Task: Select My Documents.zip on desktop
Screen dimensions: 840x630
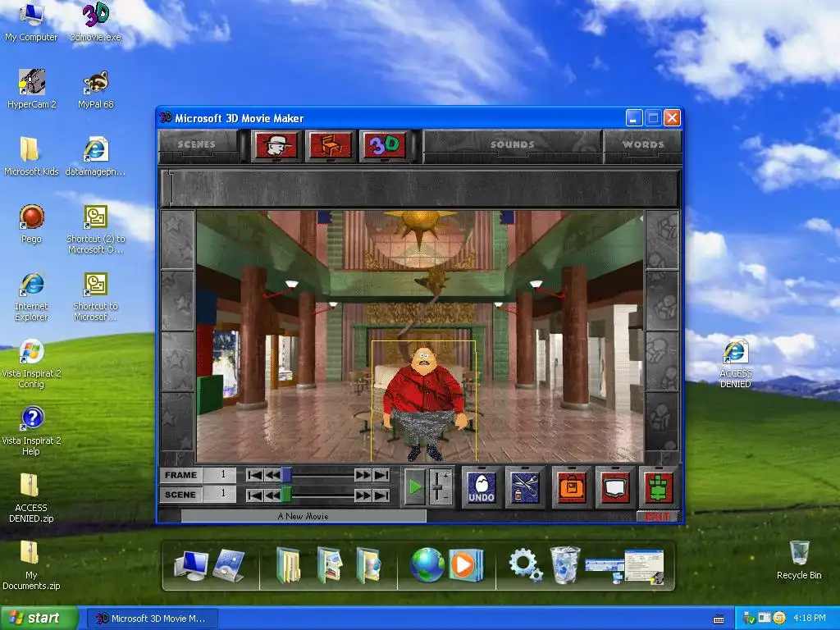Action: (x=31, y=565)
